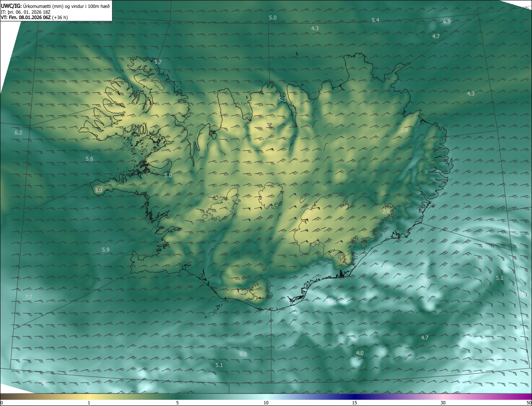Image resolution: width=532 pixels, height=406 pixels.
Task: Click the 7.7 value label
Action: [x=29, y=297]
